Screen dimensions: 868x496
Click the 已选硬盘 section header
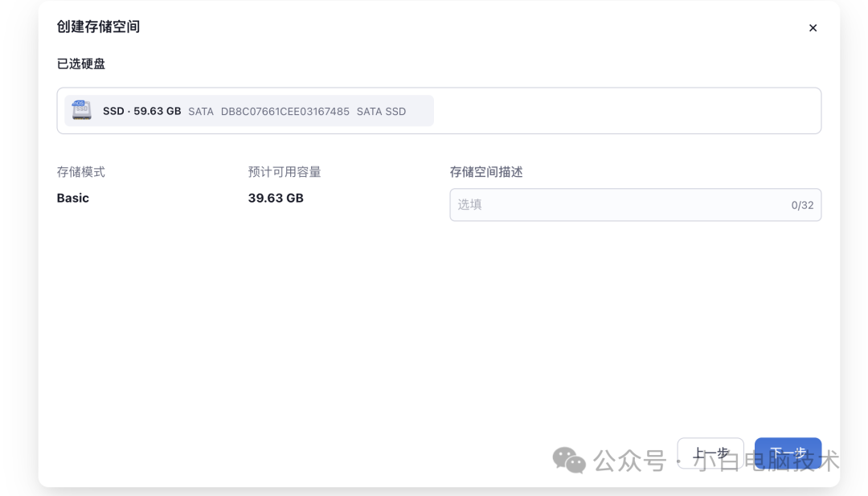click(x=80, y=64)
